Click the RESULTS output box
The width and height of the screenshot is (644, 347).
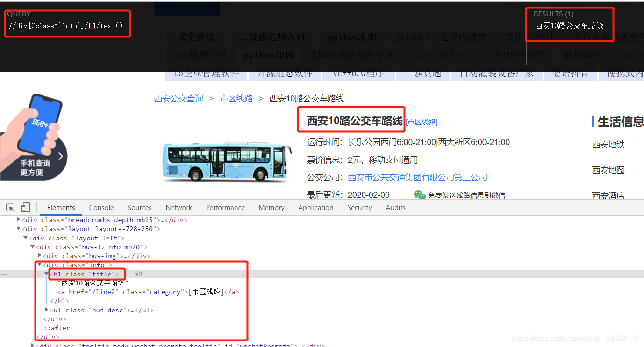[589, 42]
